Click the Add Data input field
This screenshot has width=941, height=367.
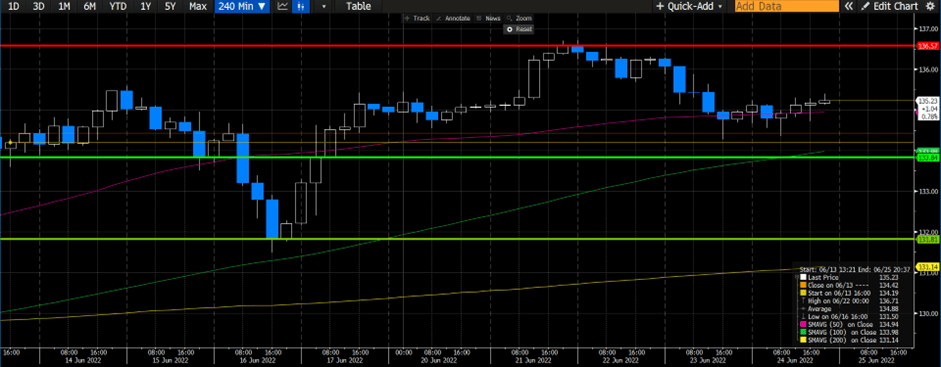click(787, 6)
